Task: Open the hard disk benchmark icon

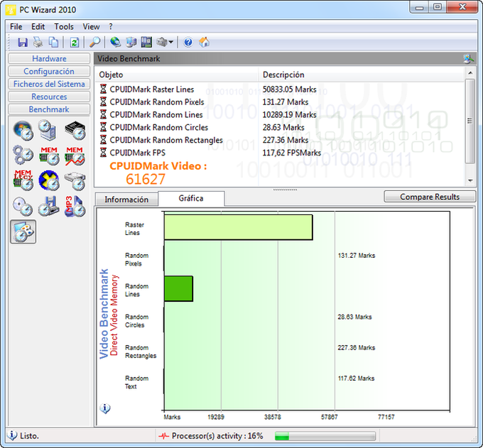Action: pyautogui.click(x=75, y=181)
